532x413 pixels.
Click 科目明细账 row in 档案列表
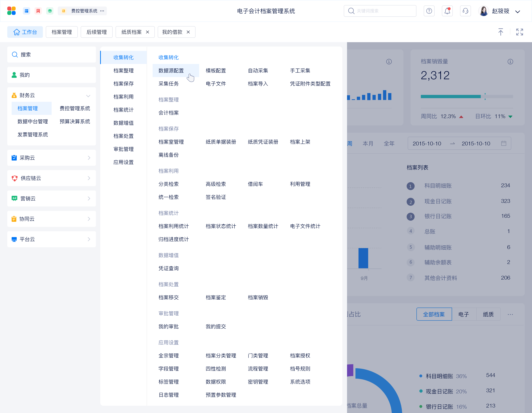tap(458, 186)
